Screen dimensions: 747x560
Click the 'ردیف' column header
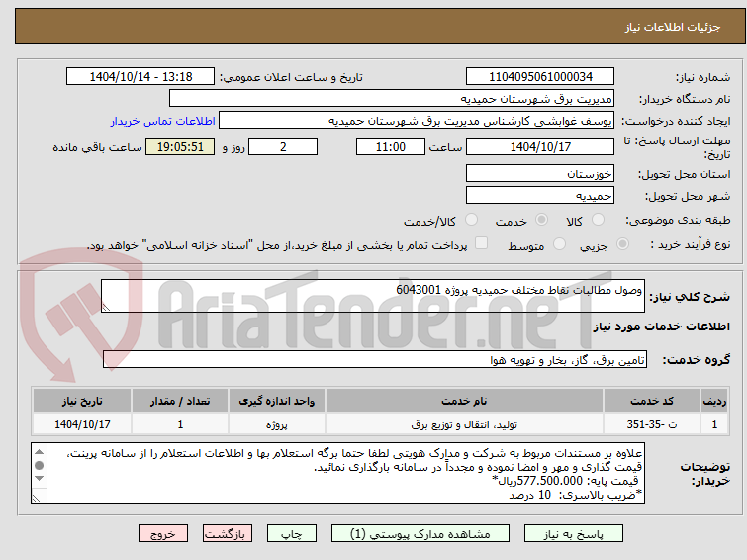pos(714,401)
